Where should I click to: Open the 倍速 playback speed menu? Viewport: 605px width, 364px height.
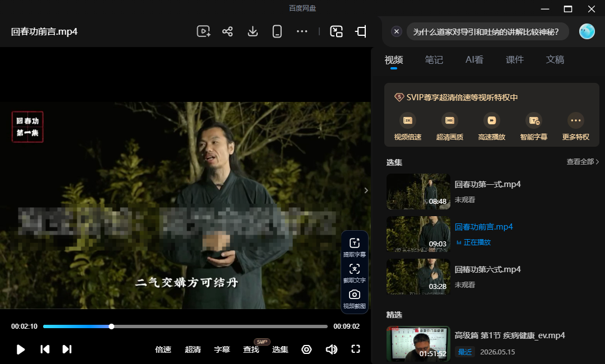click(x=163, y=349)
